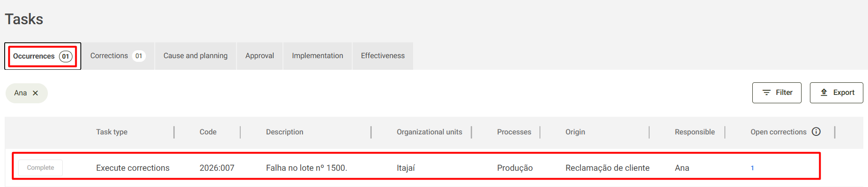Image resolution: width=868 pixels, height=187 pixels.
Task: Sort by Task type column header
Action: pos(112,132)
